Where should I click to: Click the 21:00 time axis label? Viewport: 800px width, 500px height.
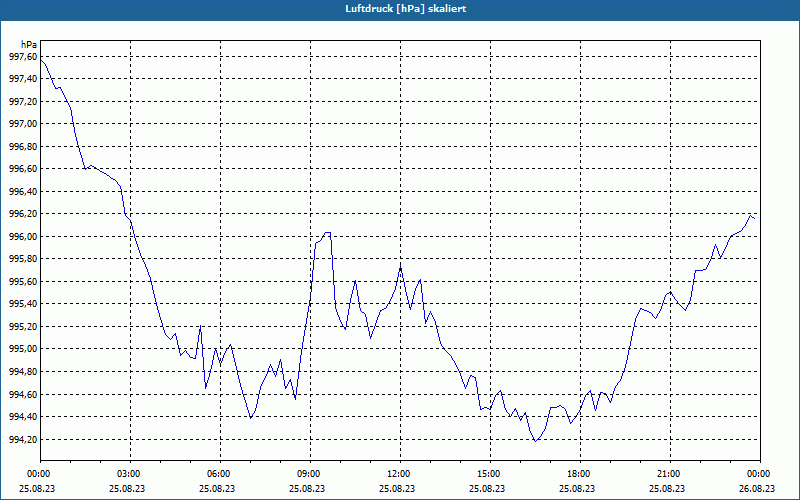670,474
